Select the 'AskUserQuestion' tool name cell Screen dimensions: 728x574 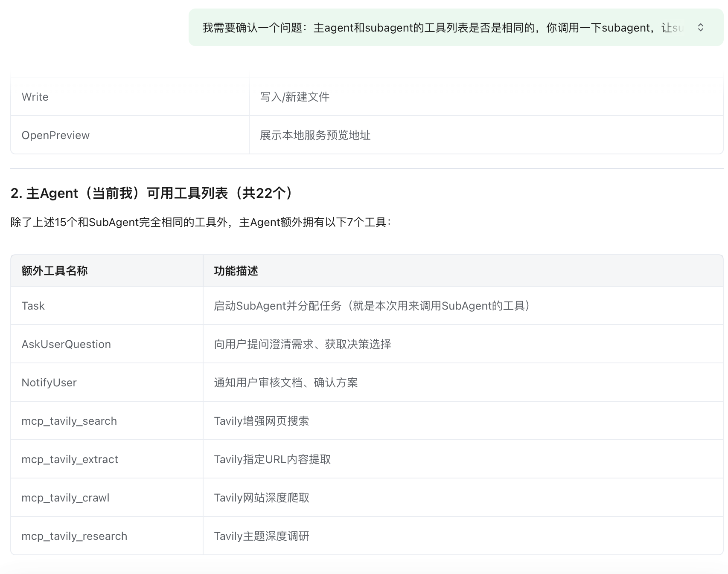[x=107, y=344]
